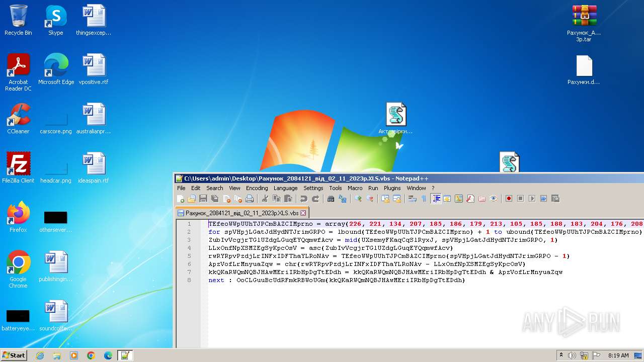Open the Edit menu

196,188
